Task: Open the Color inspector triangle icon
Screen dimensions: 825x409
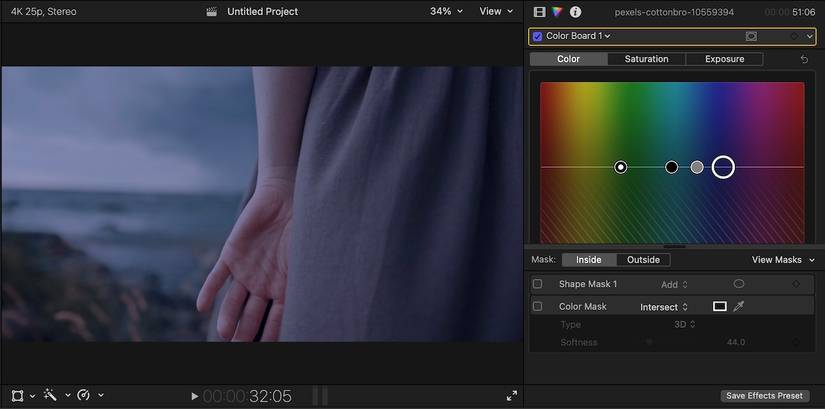Action: click(557, 12)
